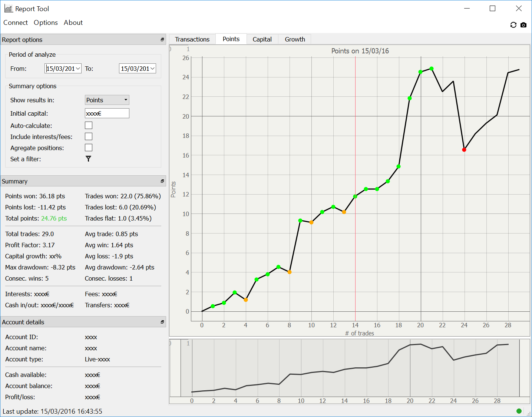Switch to the Capital tab
532x417 pixels.
(x=262, y=39)
